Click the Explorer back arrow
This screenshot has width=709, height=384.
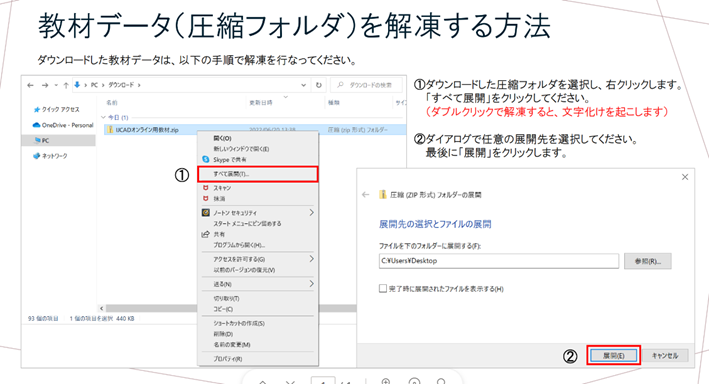(x=30, y=85)
